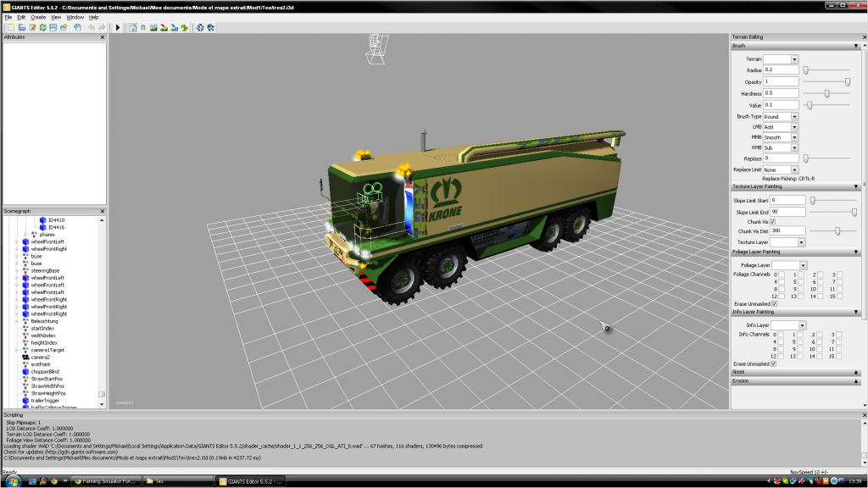Click the import toolbar icon with plus
This screenshot has width=868, height=488.
point(77,28)
